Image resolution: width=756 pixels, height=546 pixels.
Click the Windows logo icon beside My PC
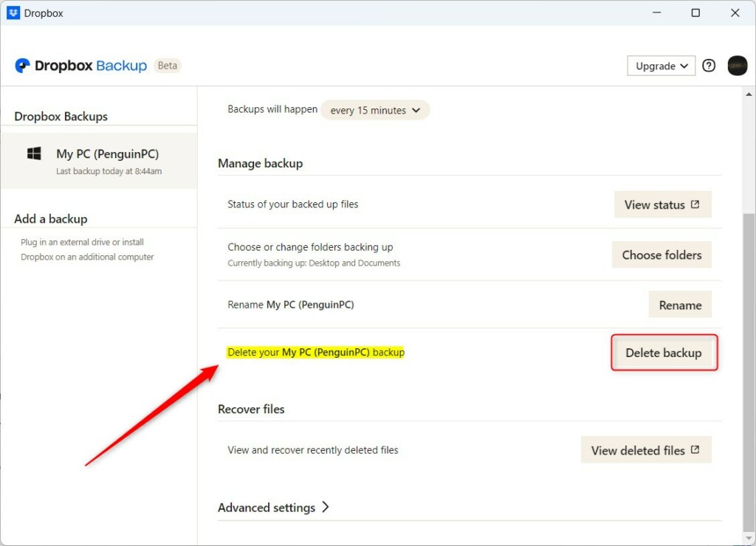tap(34, 153)
